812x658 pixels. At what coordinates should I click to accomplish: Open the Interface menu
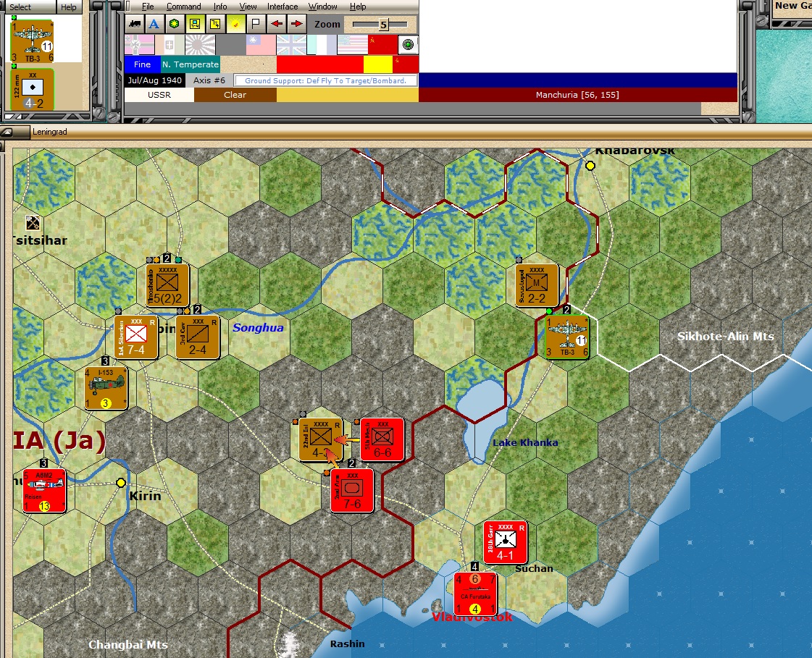[282, 7]
